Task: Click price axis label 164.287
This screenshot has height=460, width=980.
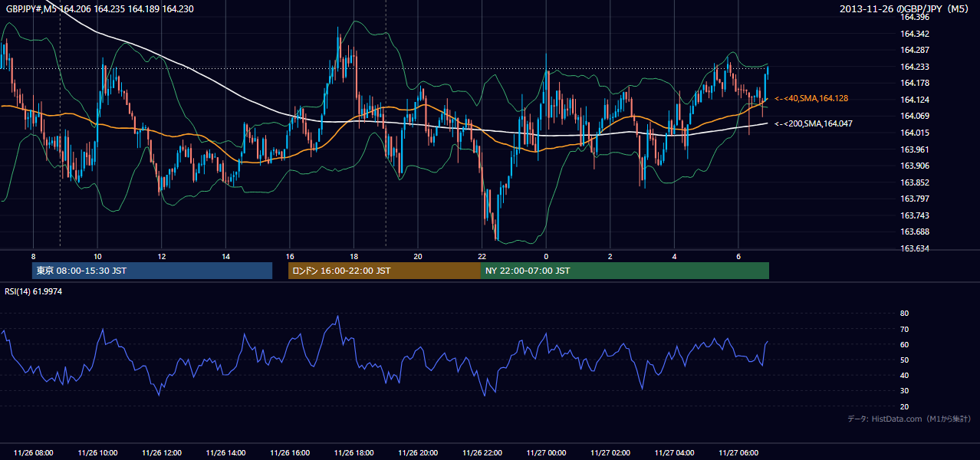Action: (914, 50)
